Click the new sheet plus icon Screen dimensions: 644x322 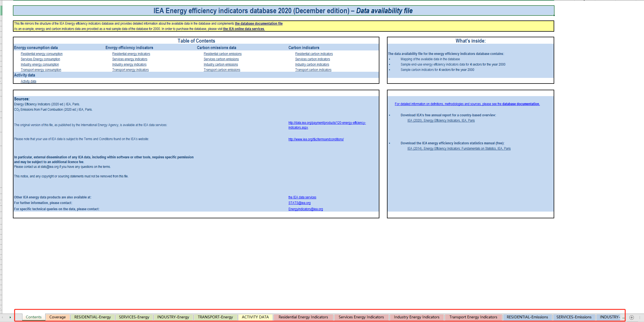coord(632,317)
